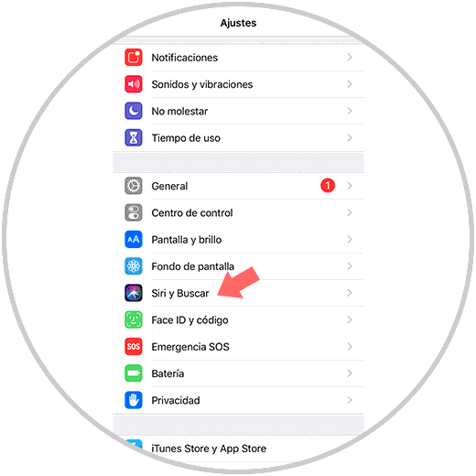Image resolution: width=476 pixels, height=476 pixels.
Task: Tap the green Batería icon
Action: [x=134, y=373]
